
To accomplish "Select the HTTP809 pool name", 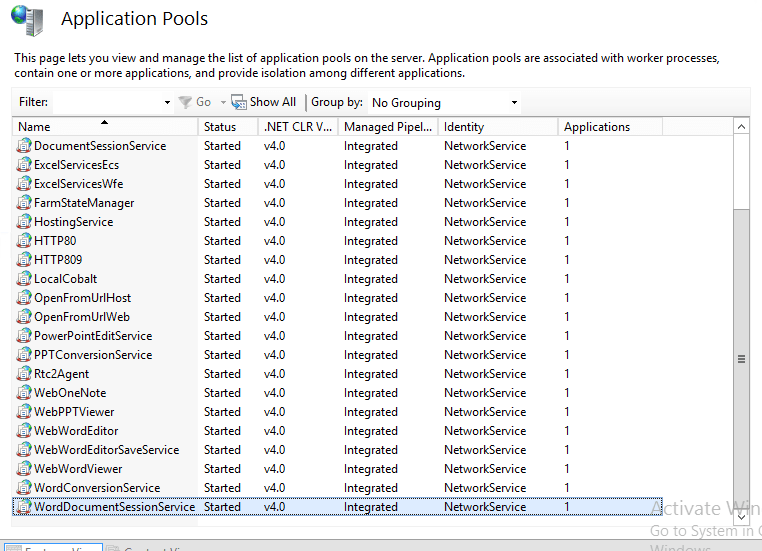I will (x=58, y=259).
